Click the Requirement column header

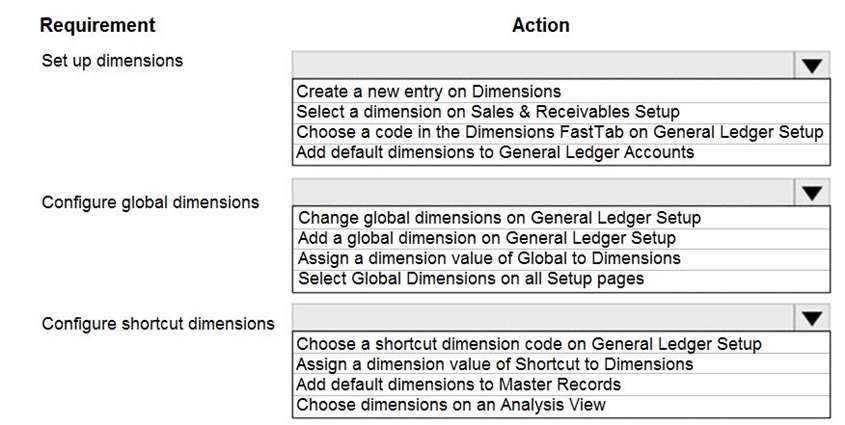coord(98,25)
